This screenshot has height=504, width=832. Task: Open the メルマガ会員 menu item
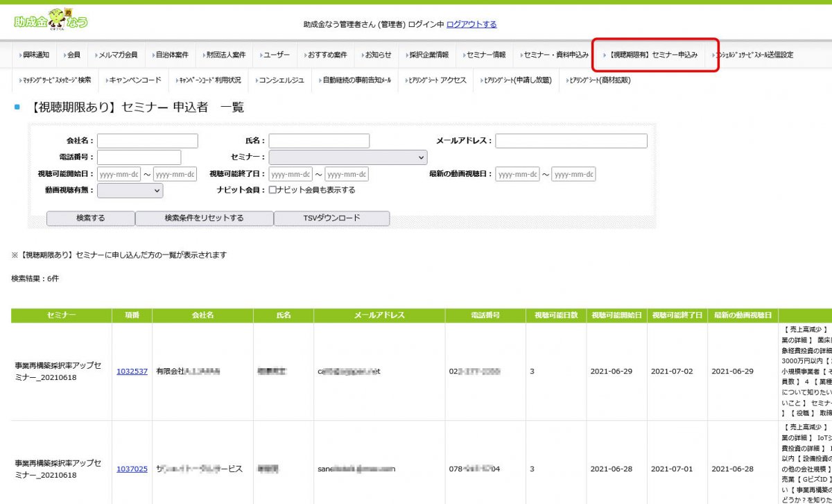(117, 55)
